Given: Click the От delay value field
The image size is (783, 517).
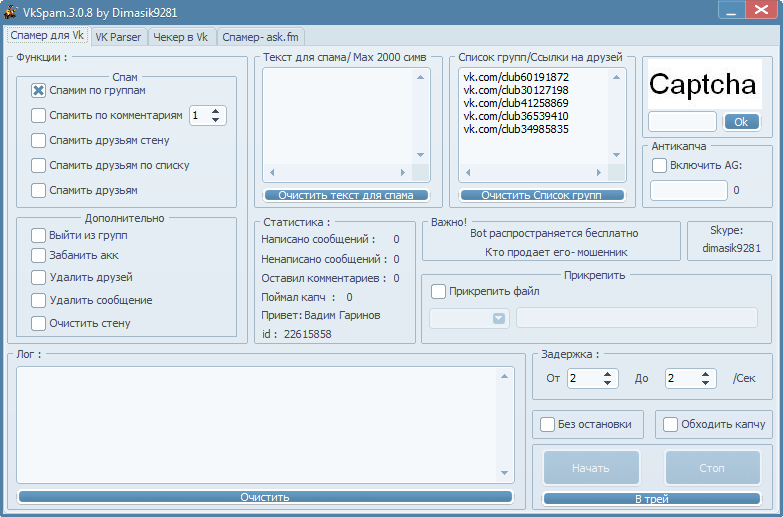Looking at the screenshot, I should (x=584, y=379).
